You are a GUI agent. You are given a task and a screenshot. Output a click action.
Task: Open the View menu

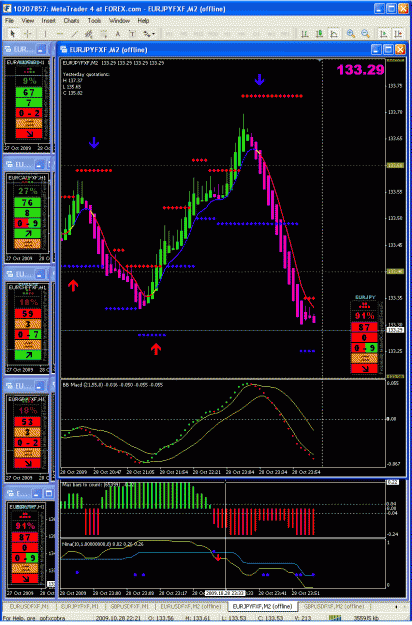[27, 20]
